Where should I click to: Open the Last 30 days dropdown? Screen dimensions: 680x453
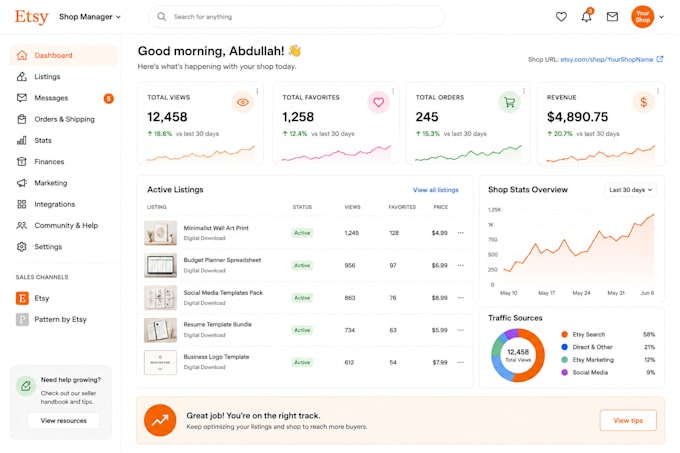click(630, 190)
